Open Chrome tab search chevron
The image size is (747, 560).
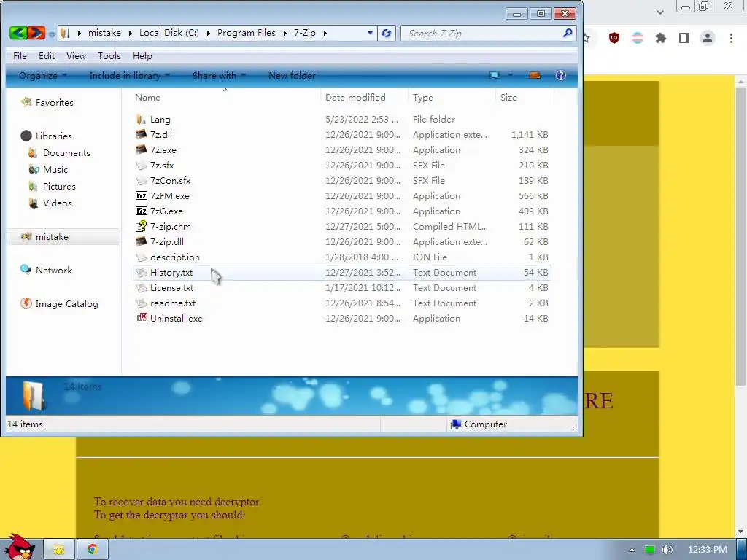(x=659, y=12)
